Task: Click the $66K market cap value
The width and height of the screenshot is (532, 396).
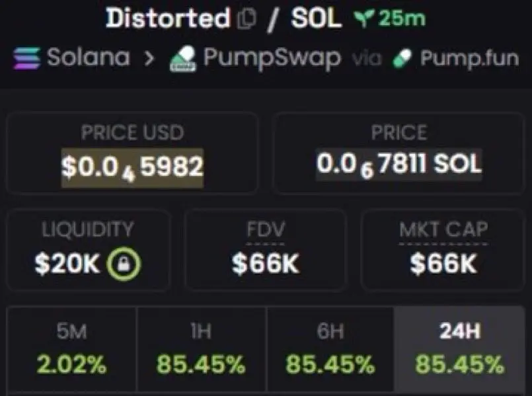Action: pyautogui.click(x=443, y=264)
